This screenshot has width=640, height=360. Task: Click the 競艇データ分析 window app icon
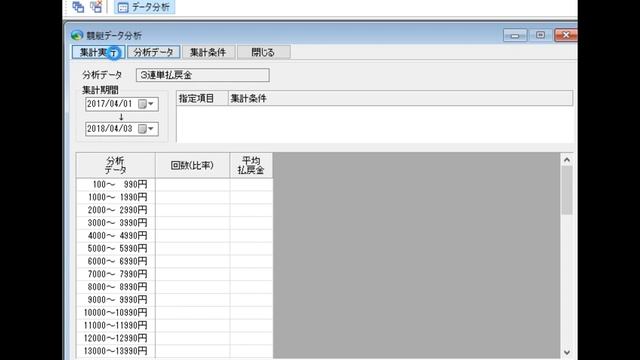[x=77, y=36]
